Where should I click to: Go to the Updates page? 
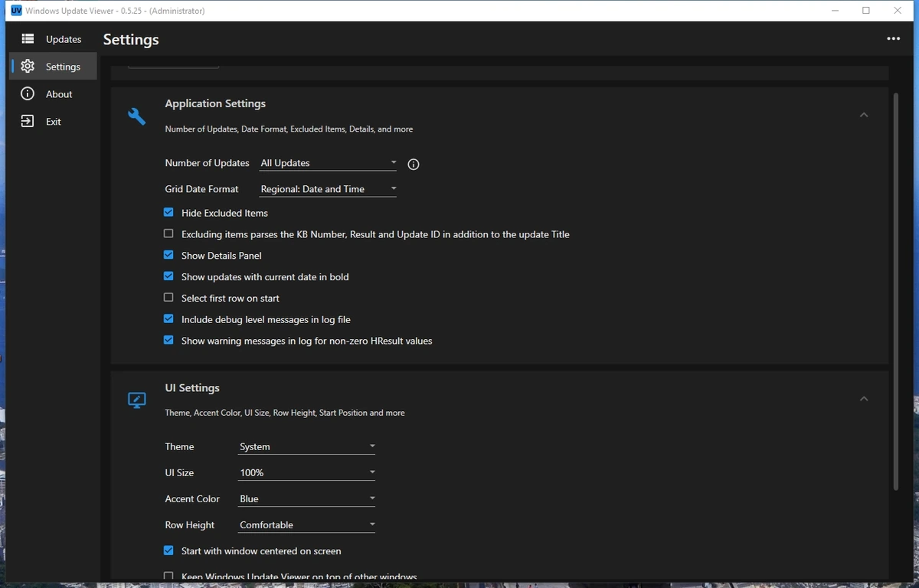[54, 39]
